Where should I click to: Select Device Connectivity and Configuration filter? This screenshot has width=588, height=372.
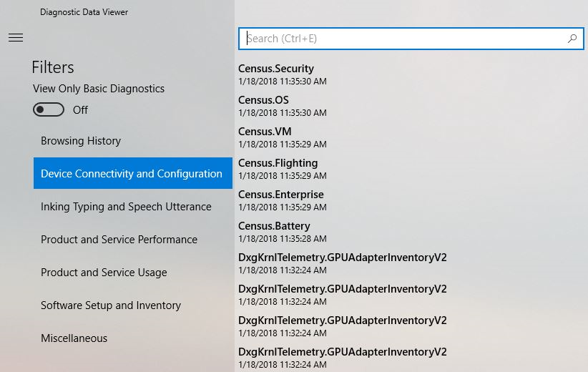(132, 174)
